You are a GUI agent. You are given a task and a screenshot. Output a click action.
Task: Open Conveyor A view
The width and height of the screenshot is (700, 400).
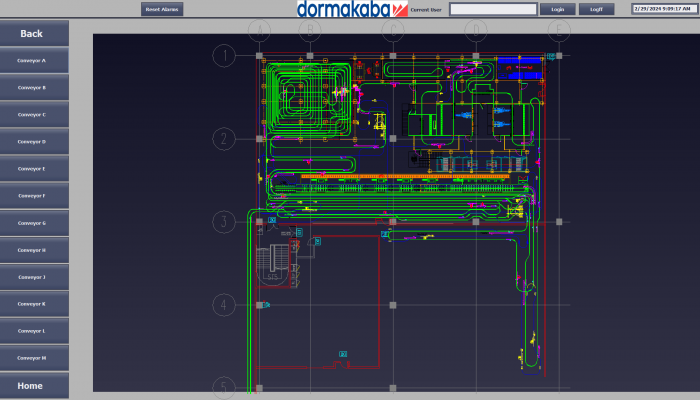(34, 61)
